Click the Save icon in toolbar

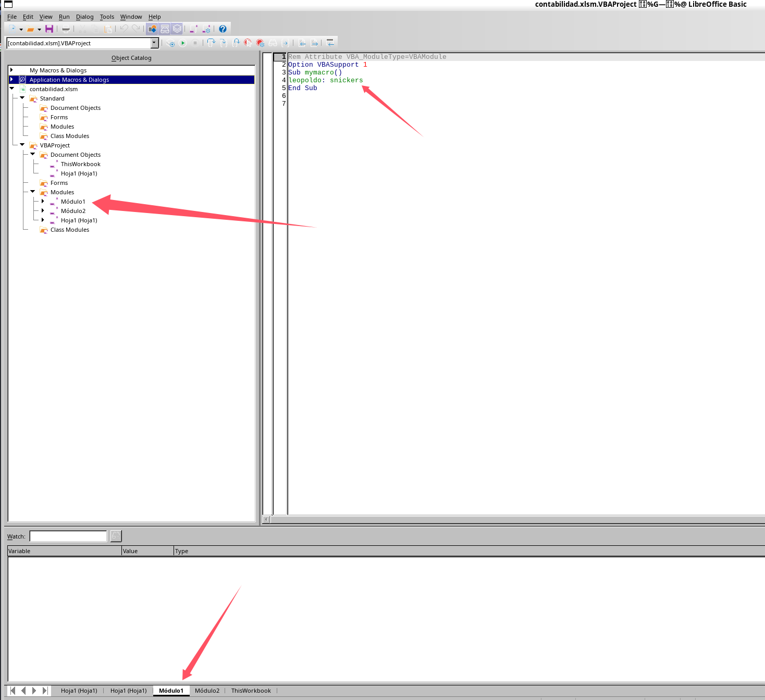[x=49, y=29]
